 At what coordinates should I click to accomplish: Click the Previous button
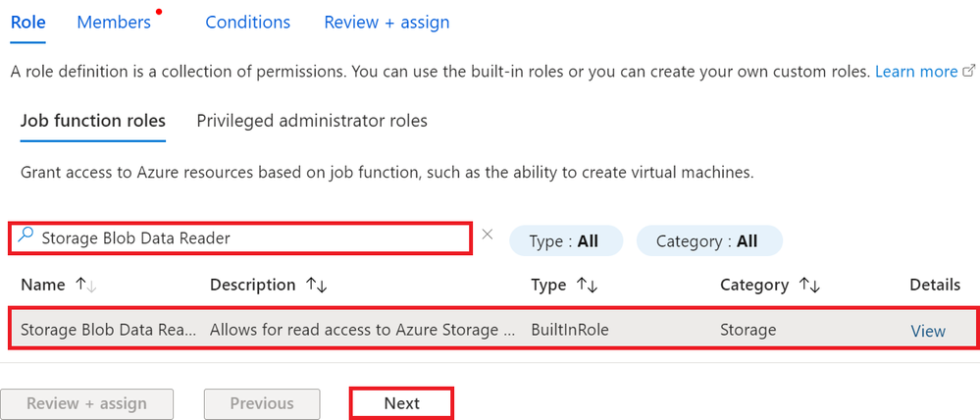click(x=262, y=403)
